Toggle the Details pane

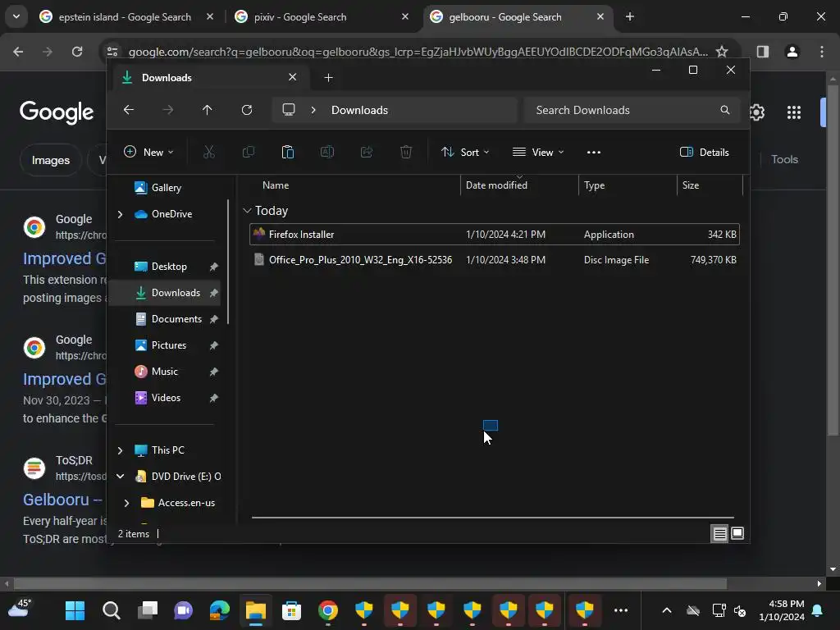pyautogui.click(x=704, y=152)
